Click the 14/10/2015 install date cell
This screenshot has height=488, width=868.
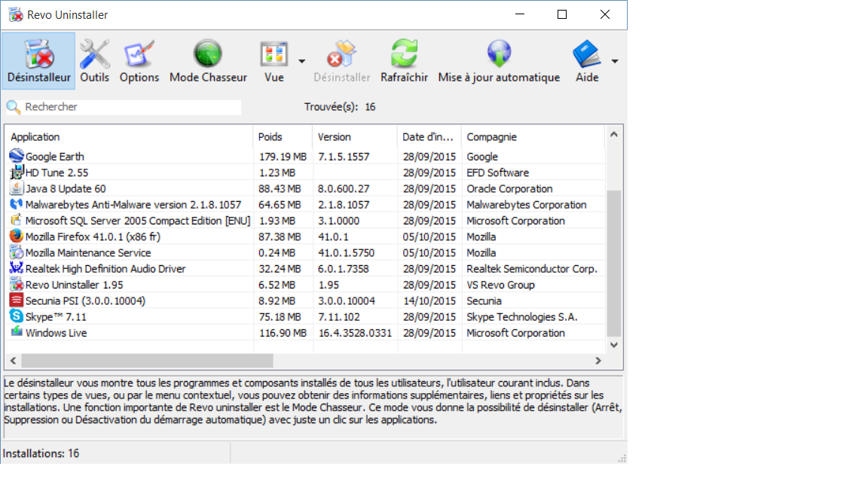click(x=429, y=301)
